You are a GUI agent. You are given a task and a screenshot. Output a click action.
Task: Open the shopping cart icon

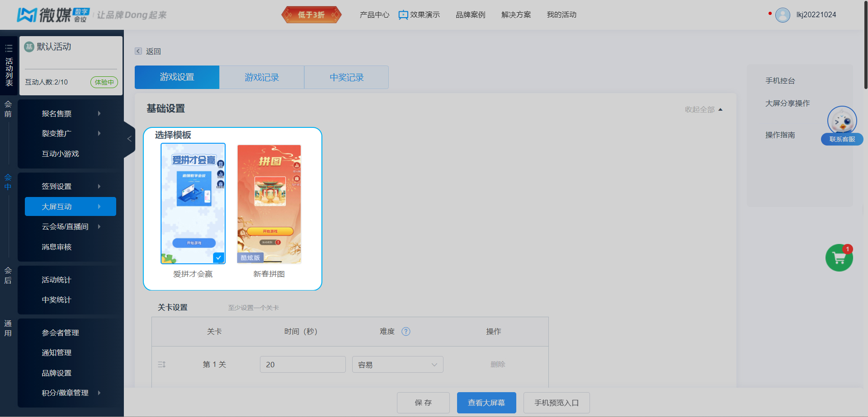(839, 258)
